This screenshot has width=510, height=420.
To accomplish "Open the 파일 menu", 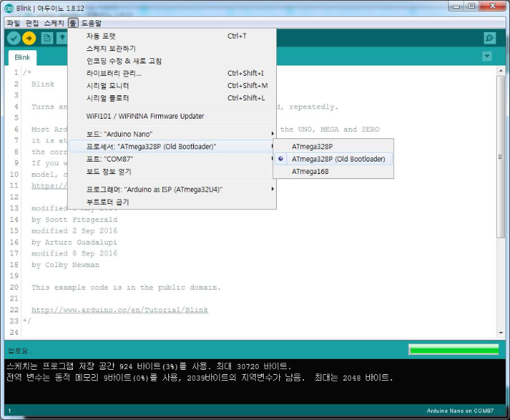I will (x=13, y=23).
